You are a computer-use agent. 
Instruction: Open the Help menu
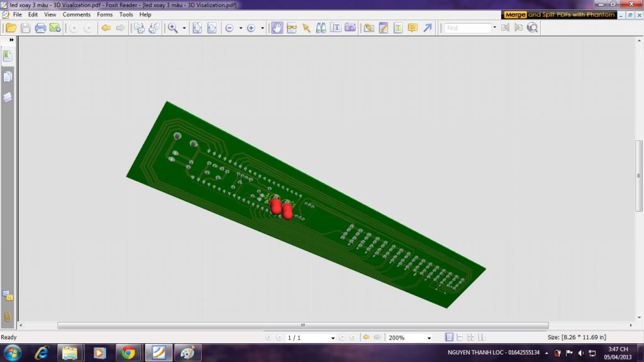pyautogui.click(x=145, y=14)
